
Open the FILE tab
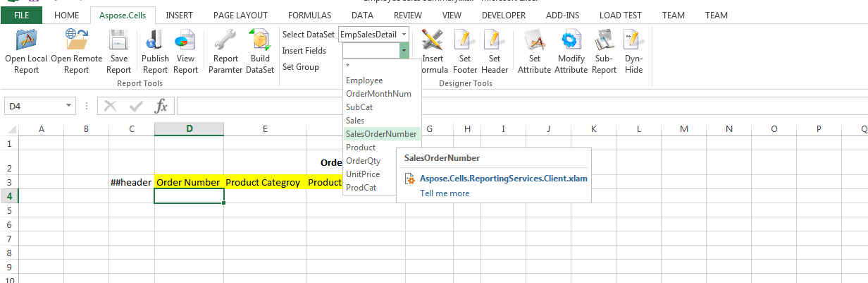tap(22, 15)
